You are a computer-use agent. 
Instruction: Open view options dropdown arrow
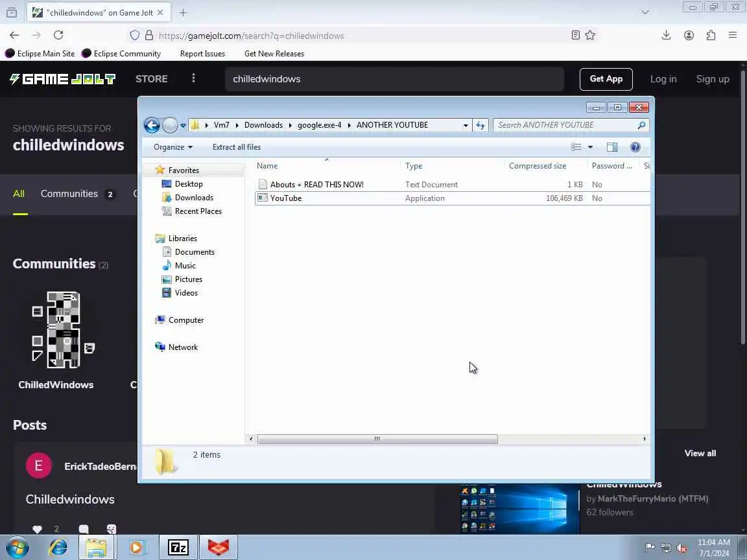(590, 147)
